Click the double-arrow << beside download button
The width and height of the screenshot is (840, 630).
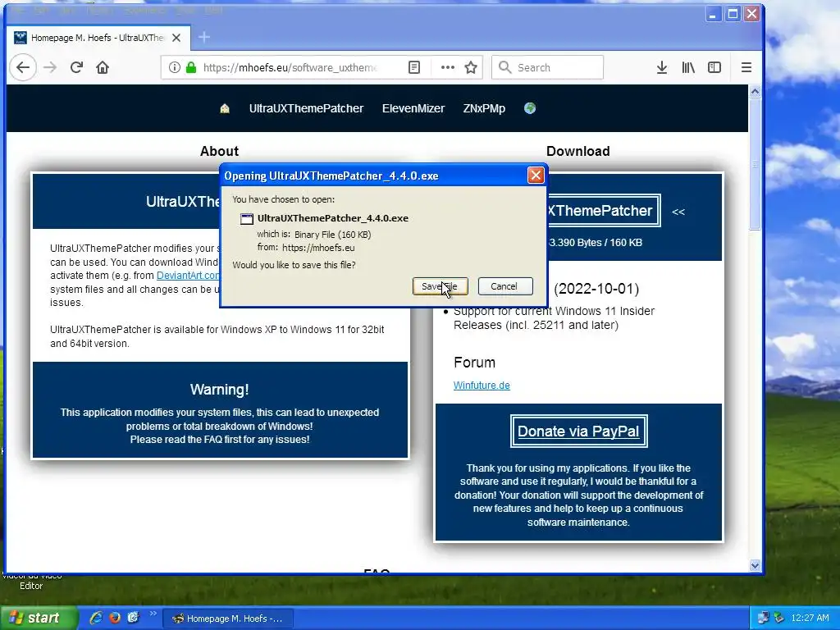point(678,212)
